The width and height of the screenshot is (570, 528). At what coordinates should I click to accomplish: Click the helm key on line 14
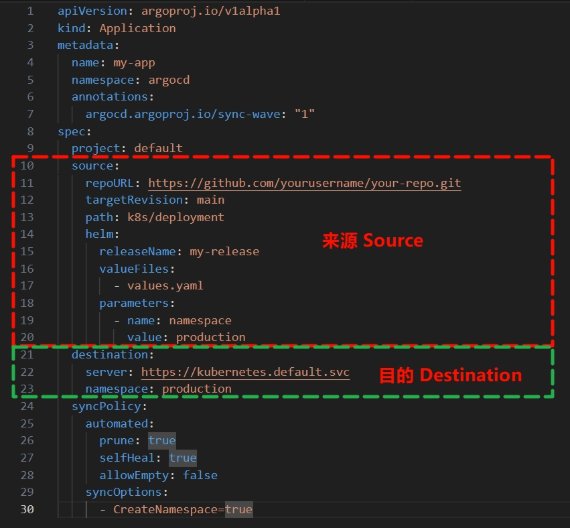click(x=100, y=234)
